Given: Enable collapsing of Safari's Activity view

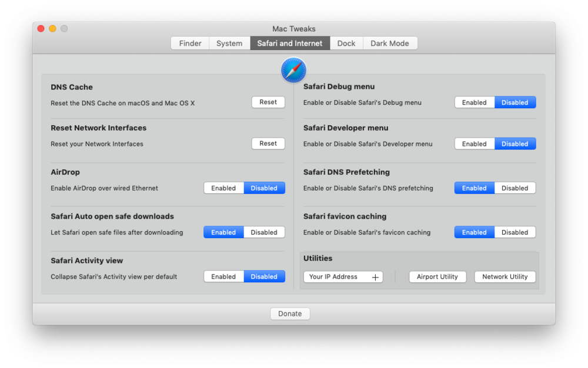Looking at the screenshot, I should point(223,276).
